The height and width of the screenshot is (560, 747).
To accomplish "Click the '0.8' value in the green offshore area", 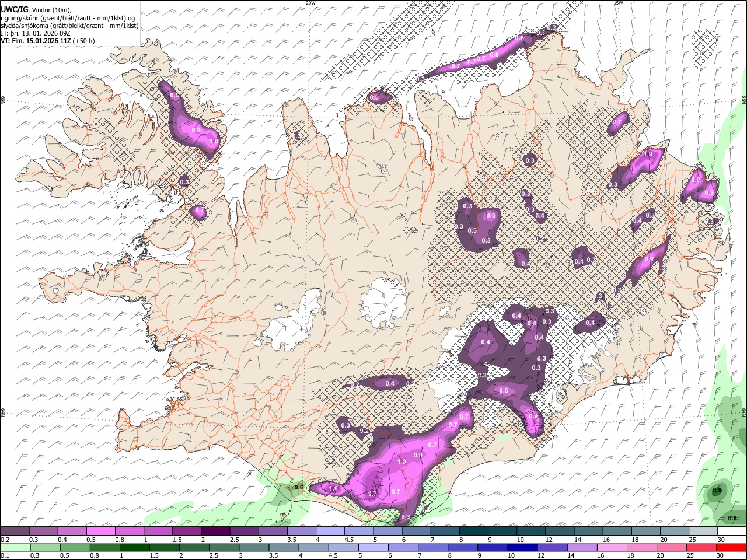I will (x=732, y=518).
